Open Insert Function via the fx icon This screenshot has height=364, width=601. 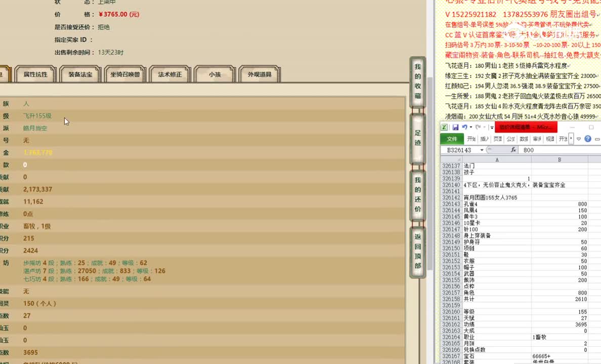[513, 150]
